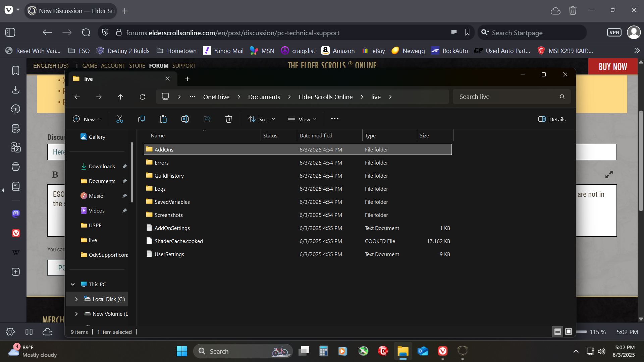This screenshot has height=362, width=644.
Task: Click Elder Scrolls Online in breadcrumb path
Action: pos(326,97)
